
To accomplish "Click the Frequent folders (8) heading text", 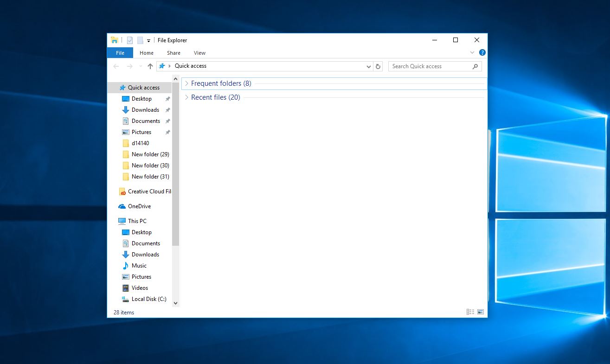I will (221, 83).
